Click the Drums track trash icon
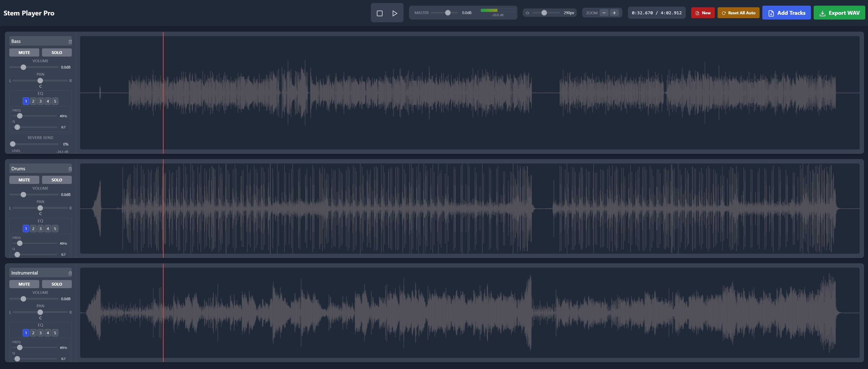The image size is (868, 369). coord(70,169)
